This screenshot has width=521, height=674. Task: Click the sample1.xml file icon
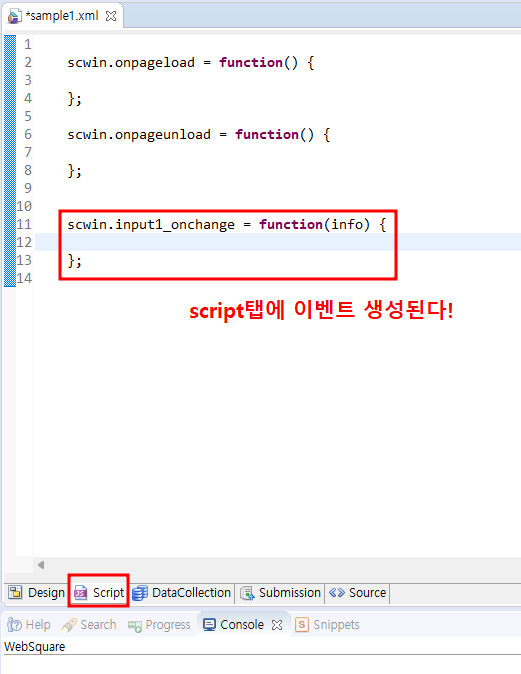coord(15,16)
